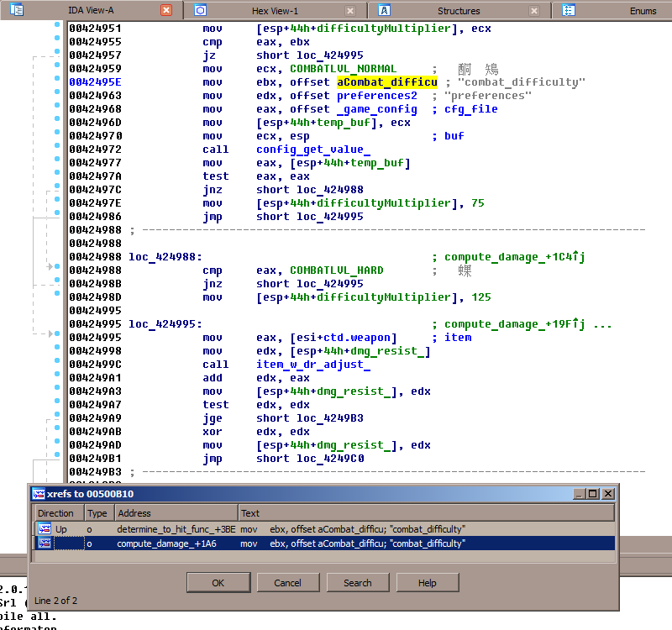This screenshot has height=630, width=672.
Task: Select the compute_damage_+1A6 xref row
Action: click(324, 543)
